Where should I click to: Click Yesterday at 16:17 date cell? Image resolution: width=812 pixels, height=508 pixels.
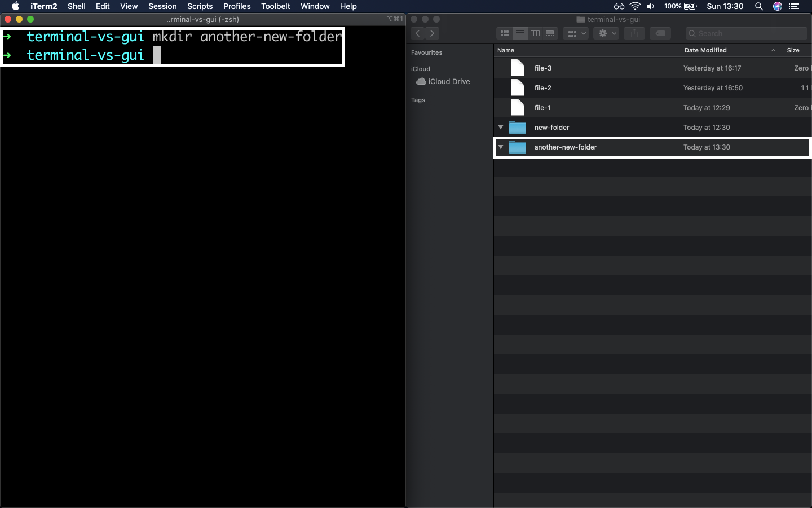click(712, 68)
